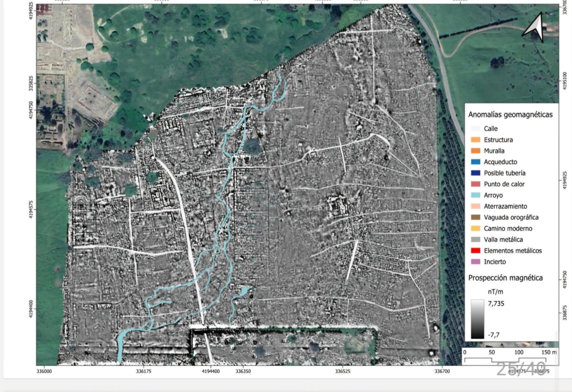Expand the Anomalías geomagnéticas legend group

pyautogui.click(x=510, y=115)
